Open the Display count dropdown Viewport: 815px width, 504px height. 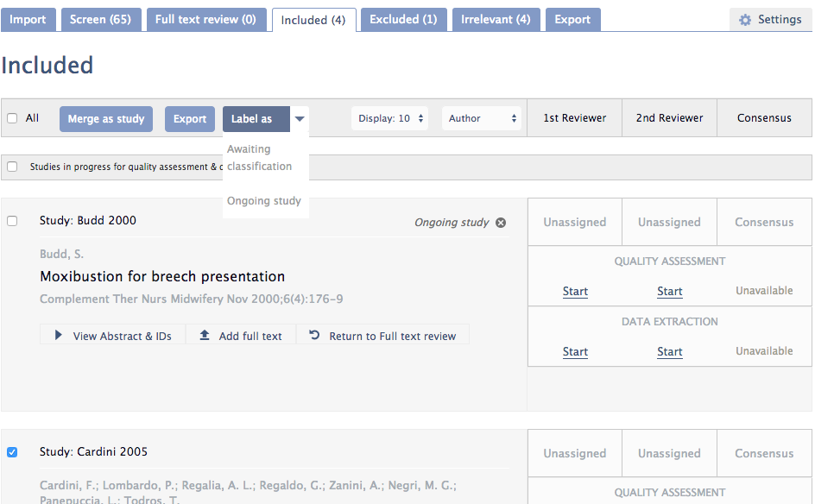coord(389,117)
